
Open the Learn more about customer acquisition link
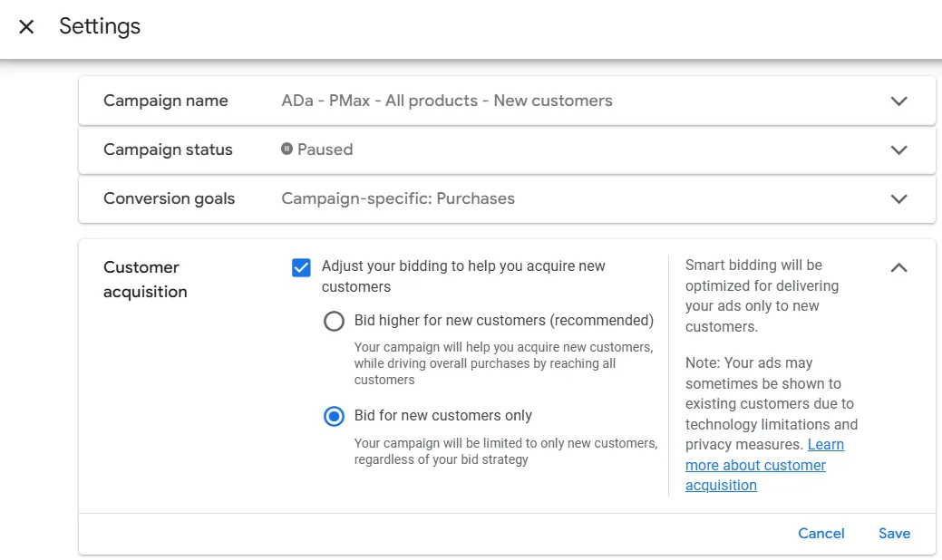point(756,465)
